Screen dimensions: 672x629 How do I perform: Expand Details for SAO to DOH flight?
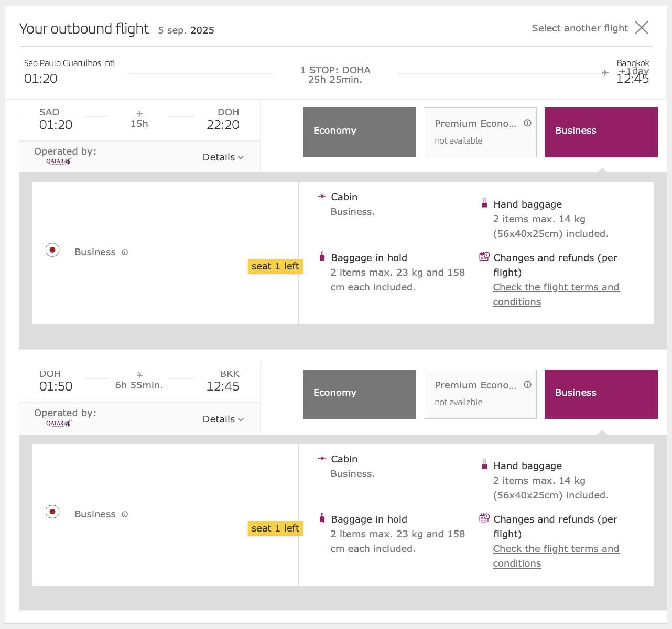pyautogui.click(x=223, y=157)
